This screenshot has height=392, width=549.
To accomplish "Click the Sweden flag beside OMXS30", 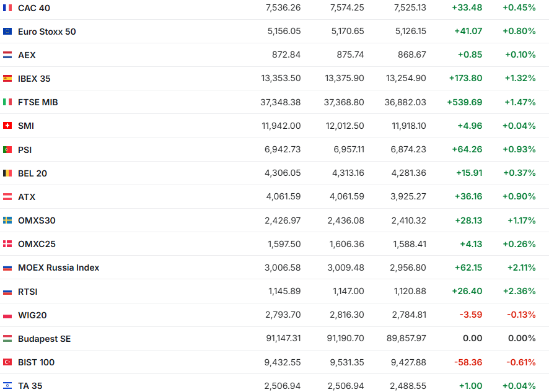I will point(7,220).
